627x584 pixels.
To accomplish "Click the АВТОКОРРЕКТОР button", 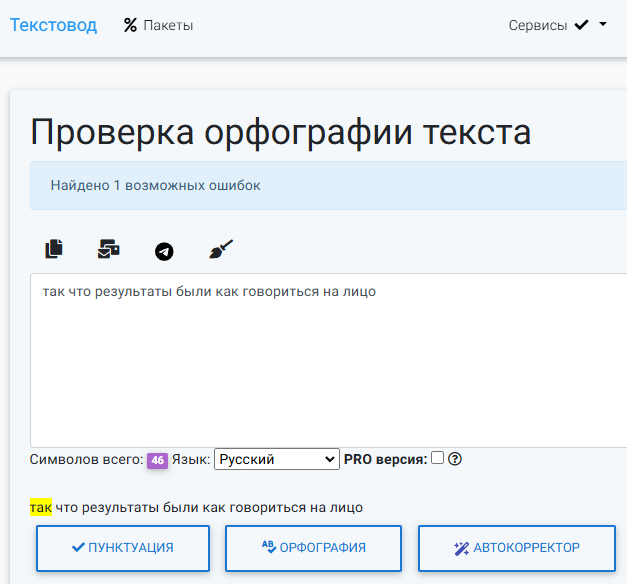I will (x=517, y=548).
